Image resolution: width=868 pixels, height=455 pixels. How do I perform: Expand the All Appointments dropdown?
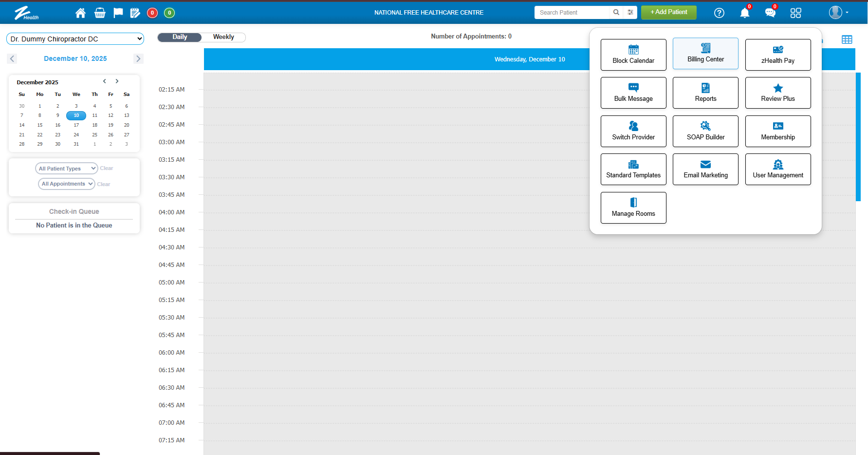[67, 184]
